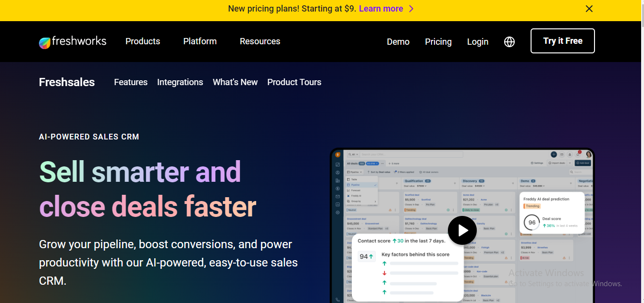
Task: Visit the Pricing page
Action: (438, 42)
